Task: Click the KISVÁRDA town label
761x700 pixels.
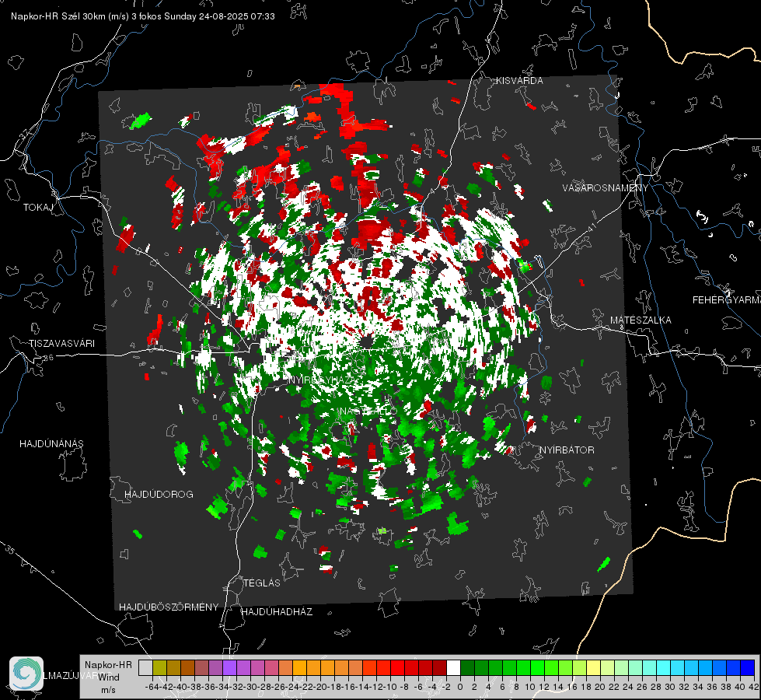Action: click(519, 81)
